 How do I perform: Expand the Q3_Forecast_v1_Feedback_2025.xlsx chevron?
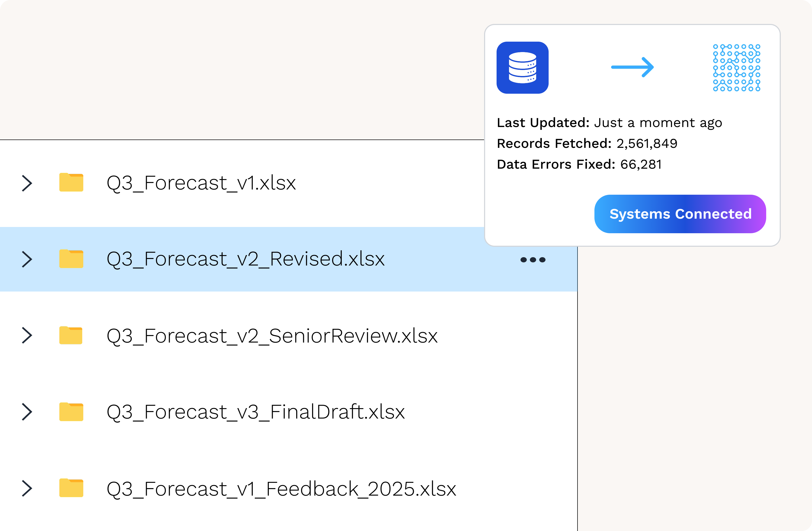[27, 488]
